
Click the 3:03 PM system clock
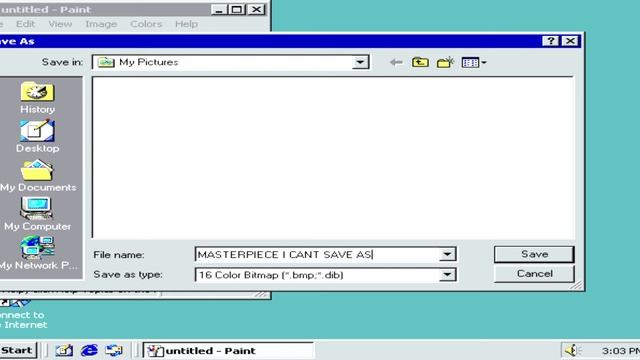tap(620, 351)
